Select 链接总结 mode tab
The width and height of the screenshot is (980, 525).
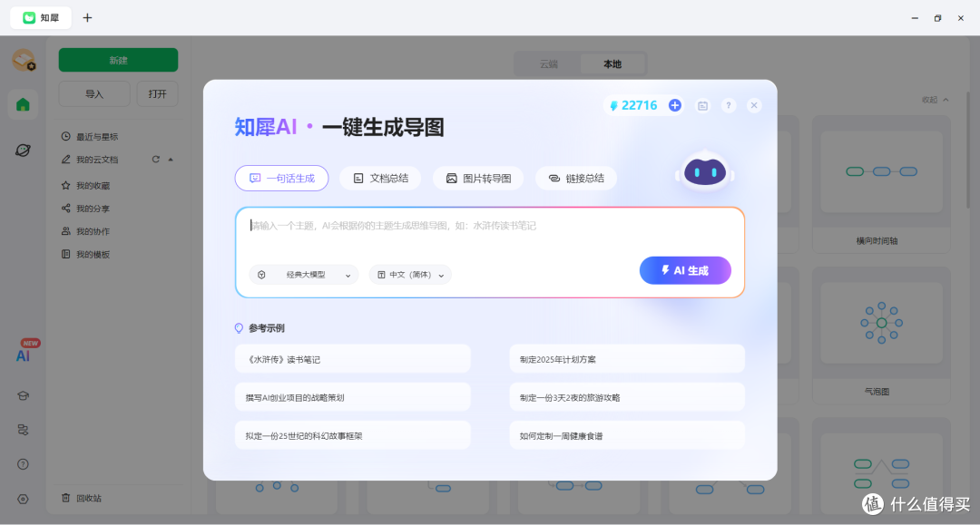click(x=576, y=178)
